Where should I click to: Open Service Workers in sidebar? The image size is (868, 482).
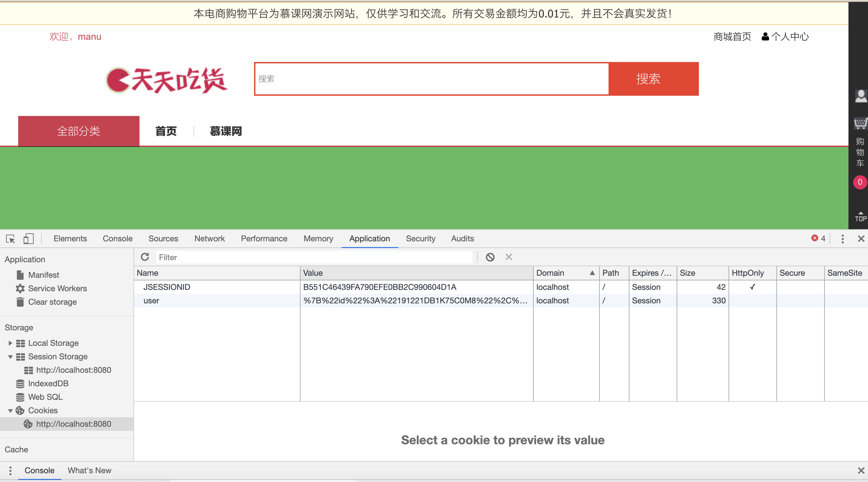point(57,289)
